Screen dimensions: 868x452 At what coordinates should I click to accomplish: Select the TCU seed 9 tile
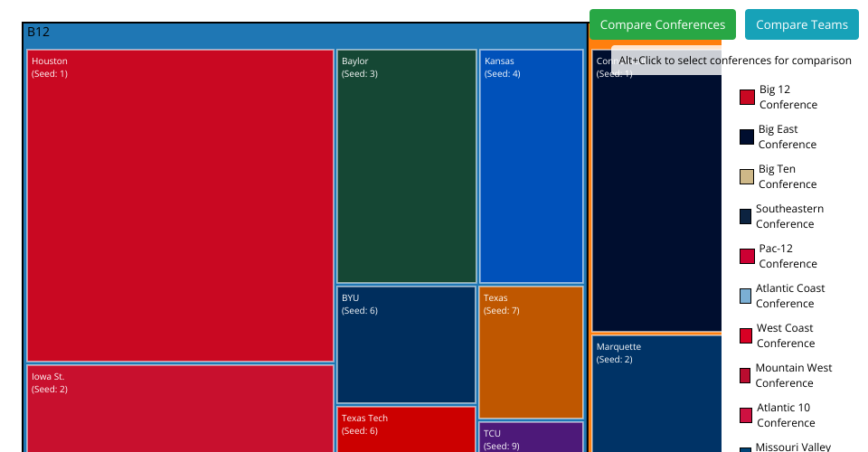click(531, 437)
